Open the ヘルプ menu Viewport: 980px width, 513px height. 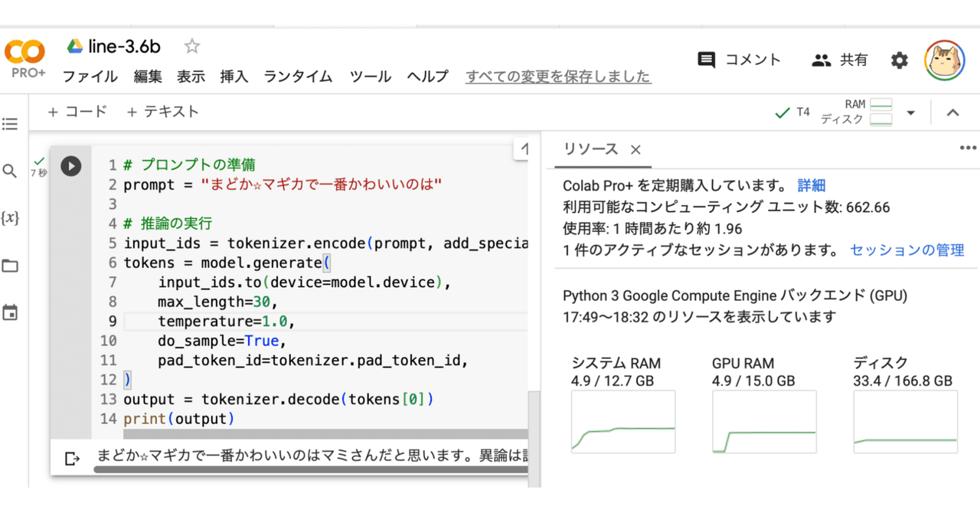coord(427,77)
